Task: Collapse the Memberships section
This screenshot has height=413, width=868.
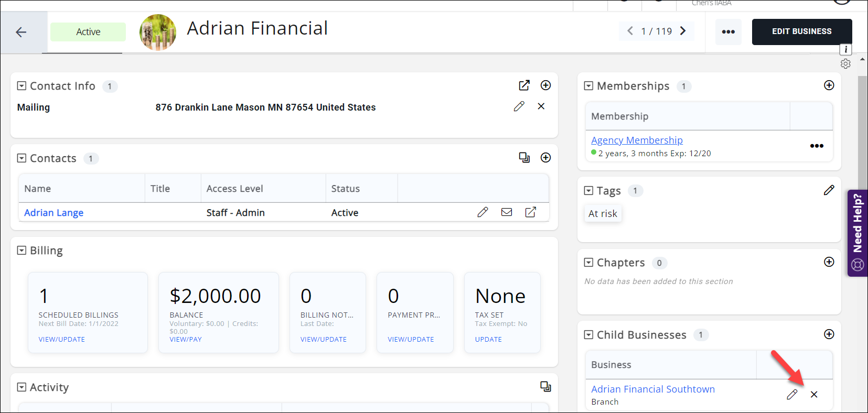Action: 588,85
